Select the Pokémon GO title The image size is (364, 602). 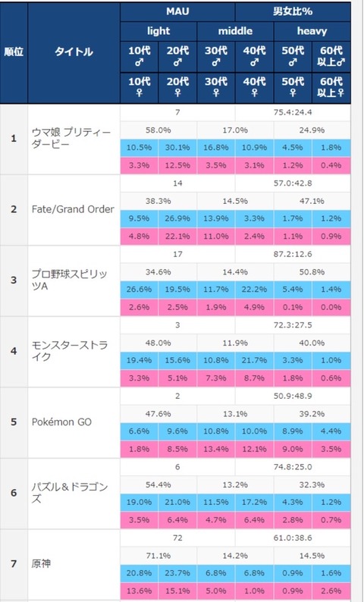(61, 422)
